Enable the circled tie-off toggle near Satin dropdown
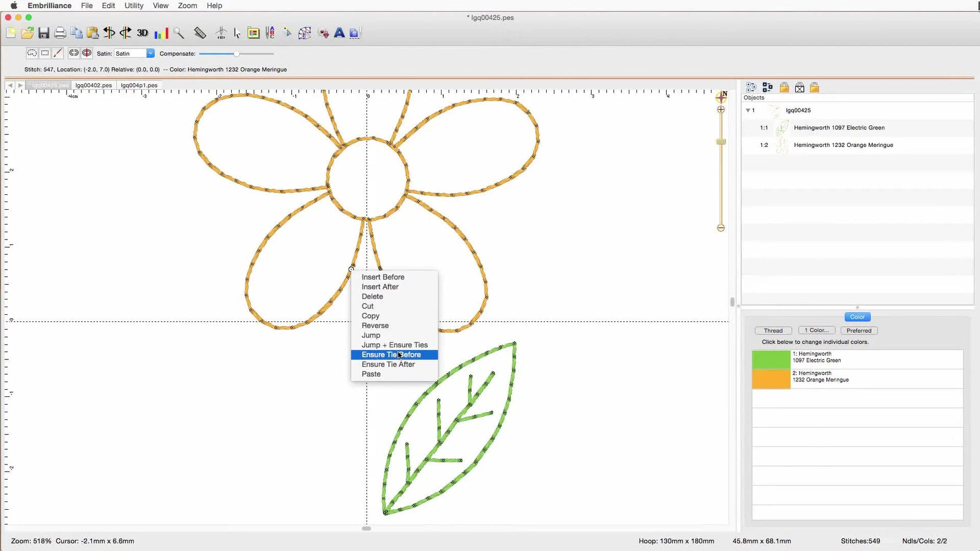980x551 pixels. point(86,53)
